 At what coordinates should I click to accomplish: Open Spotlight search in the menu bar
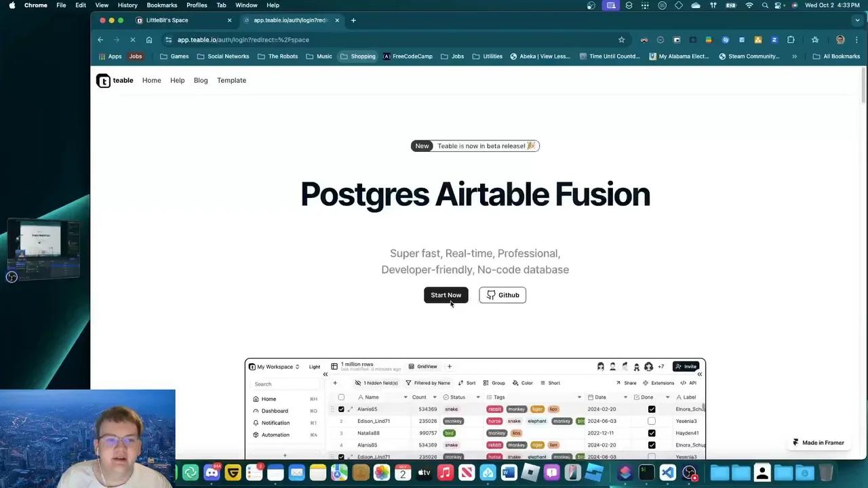click(x=765, y=5)
